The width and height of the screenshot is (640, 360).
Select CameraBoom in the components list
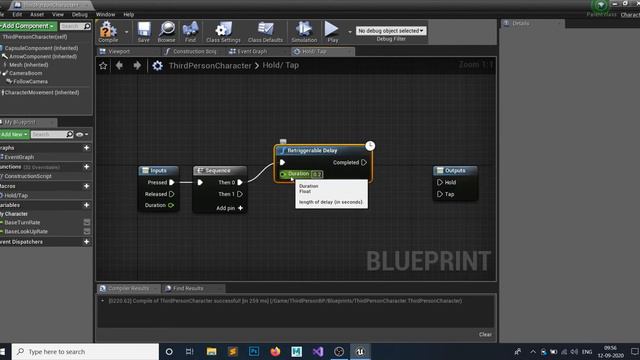coord(25,73)
